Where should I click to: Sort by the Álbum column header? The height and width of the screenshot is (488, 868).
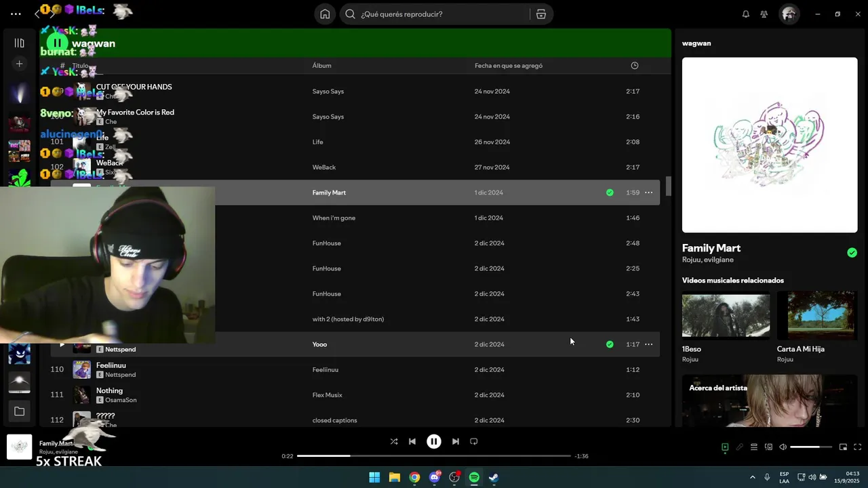[x=321, y=66]
